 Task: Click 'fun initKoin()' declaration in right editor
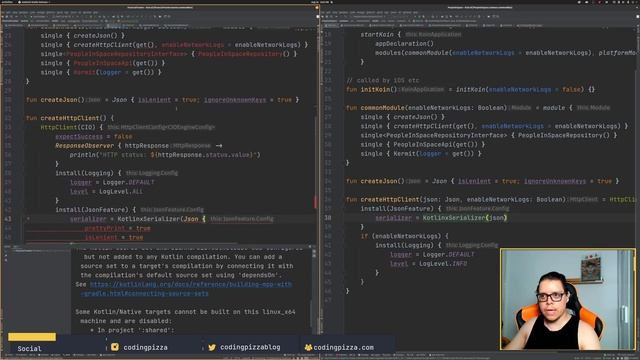click(x=471, y=89)
